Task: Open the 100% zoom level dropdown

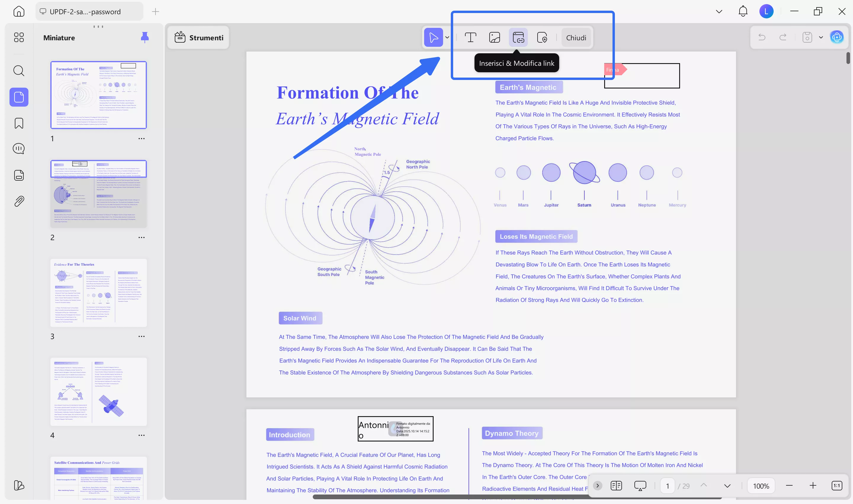Action: coord(761,486)
